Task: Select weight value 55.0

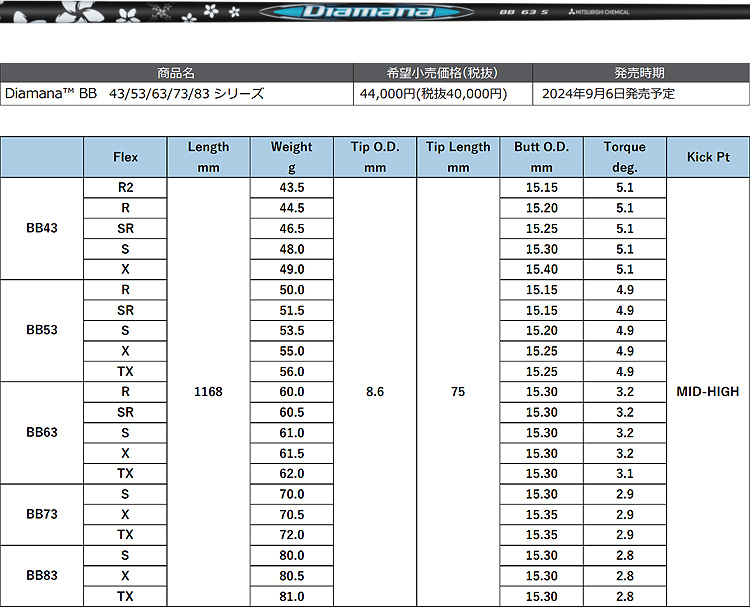Action: click(292, 351)
